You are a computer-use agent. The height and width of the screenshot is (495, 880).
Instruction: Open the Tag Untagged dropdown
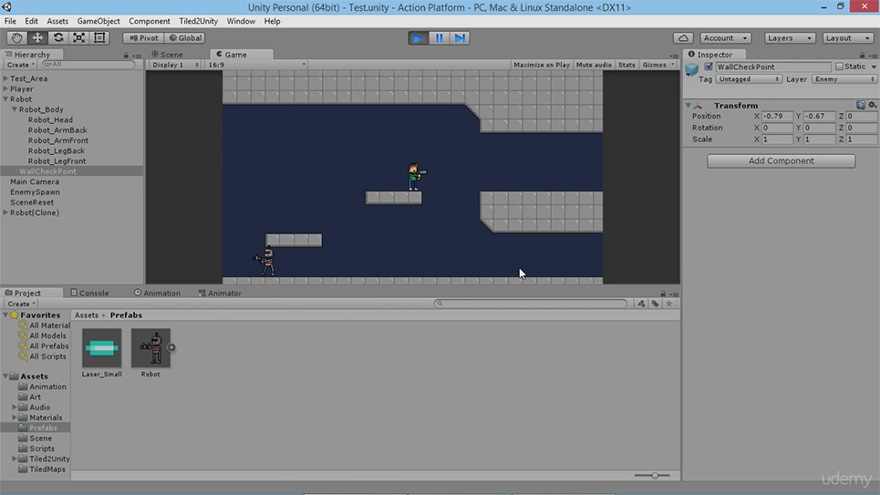[x=749, y=79]
